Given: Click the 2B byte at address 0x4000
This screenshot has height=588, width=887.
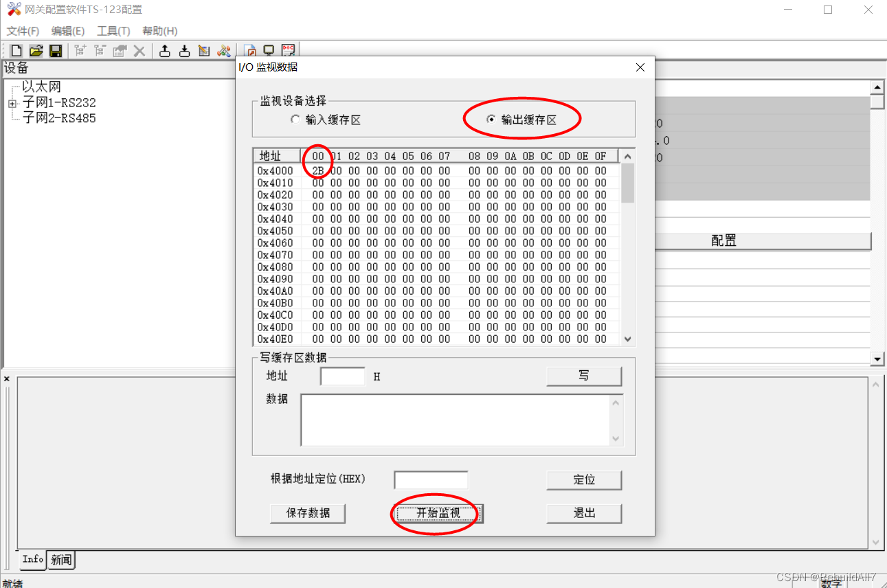Looking at the screenshot, I should point(318,171).
